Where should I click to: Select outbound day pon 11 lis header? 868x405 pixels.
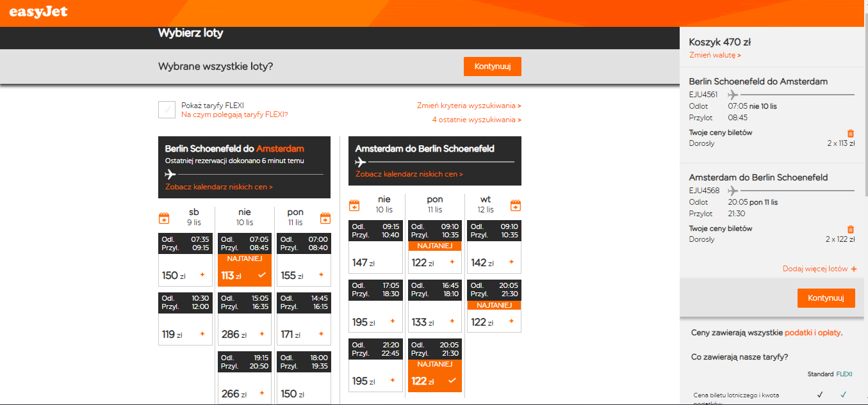[295, 217]
